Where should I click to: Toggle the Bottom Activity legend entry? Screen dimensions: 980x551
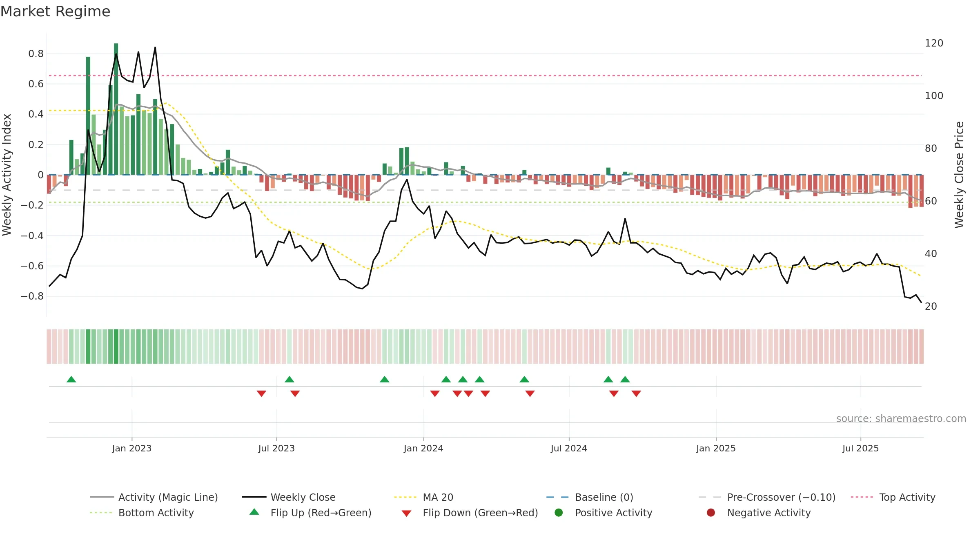[x=142, y=513]
